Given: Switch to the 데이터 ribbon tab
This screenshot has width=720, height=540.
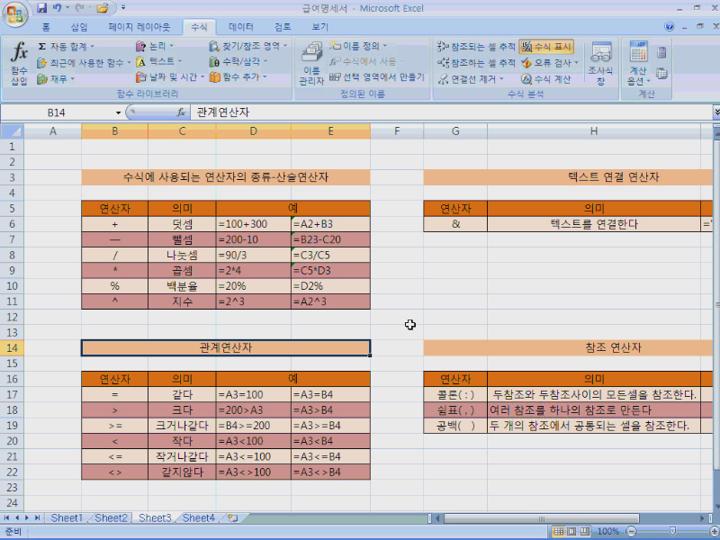Looking at the screenshot, I should 241,27.
